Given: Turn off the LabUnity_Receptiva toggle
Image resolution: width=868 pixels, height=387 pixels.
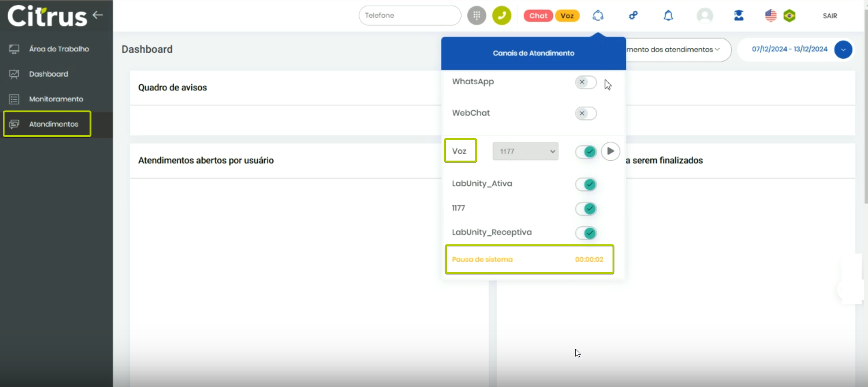Looking at the screenshot, I should pos(586,233).
